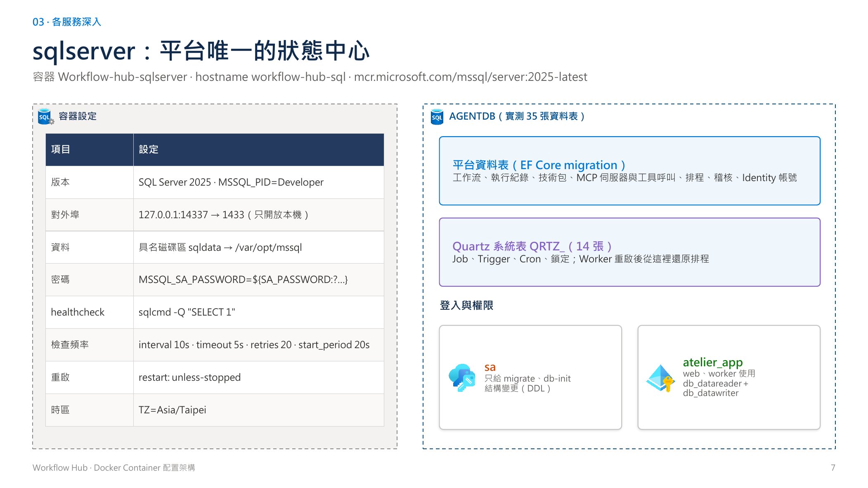Click the healthcheck row label
Viewport: 868px width, 488px height.
(78, 312)
